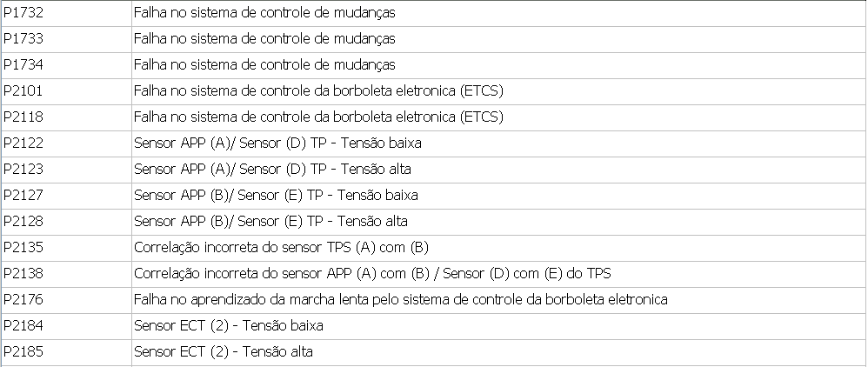The width and height of the screenshot is (868, 367).
Task: Click the P2138 fault code
Action: [x=23, y=274]
